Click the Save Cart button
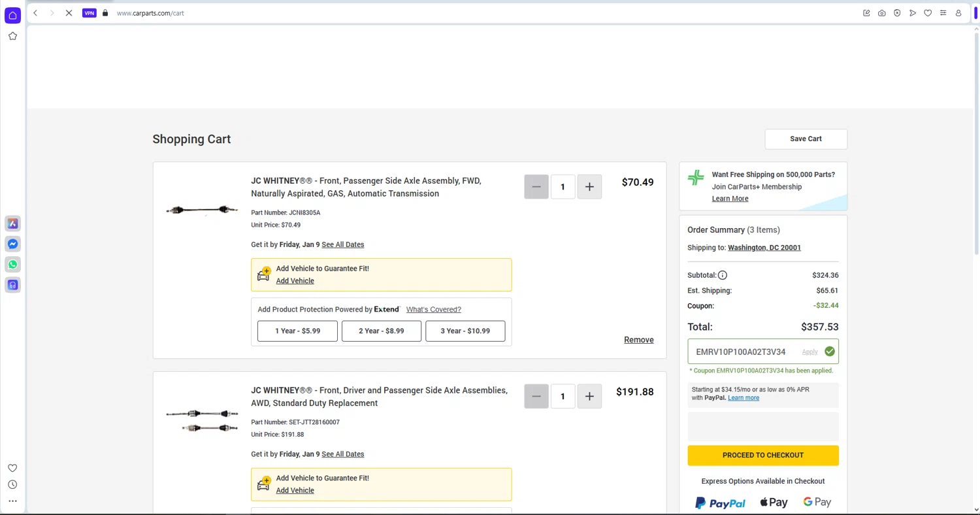The width and height of the screenshot is (980, 515). point(806,139)
